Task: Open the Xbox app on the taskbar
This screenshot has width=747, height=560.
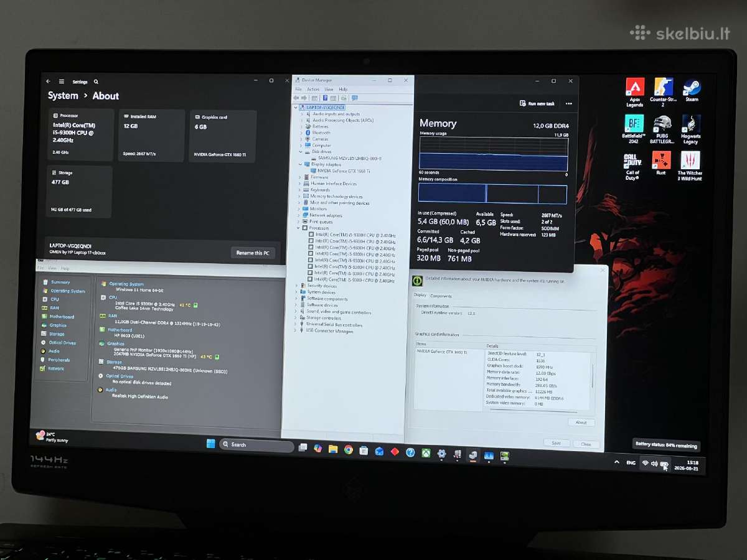Action: point(426,453)
